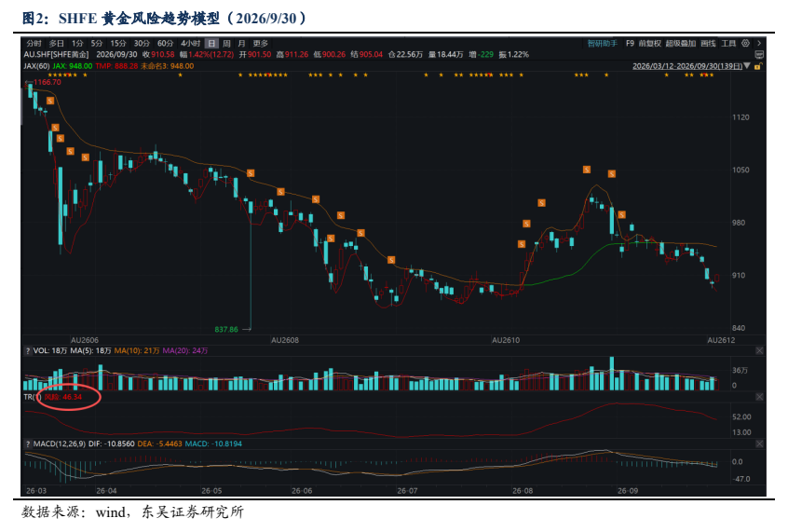Screen dimensions: 788x532
Task: Select the 5分 period tab
Action: point(97,43)
